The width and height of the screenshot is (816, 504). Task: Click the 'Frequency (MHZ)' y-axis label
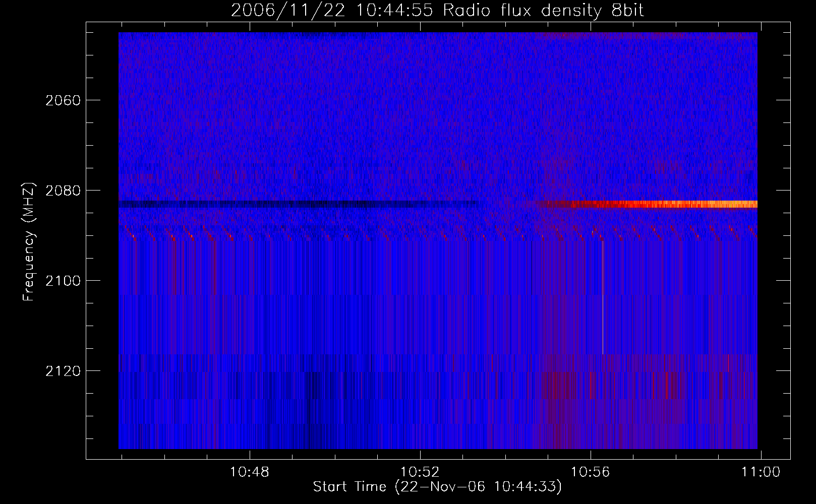[x=29, y=242]
